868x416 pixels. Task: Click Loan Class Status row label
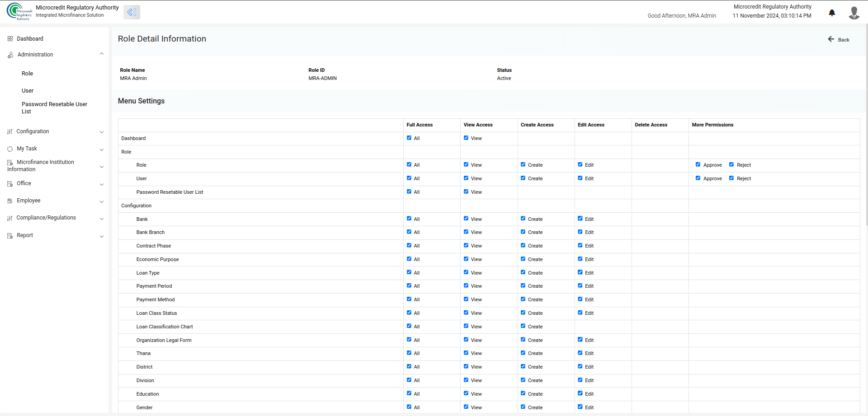[x=156, y=313]
